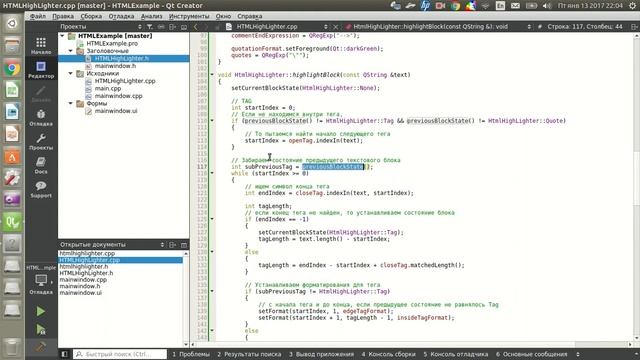
Task: Open the Анализ menu
Action: point(151,16)
